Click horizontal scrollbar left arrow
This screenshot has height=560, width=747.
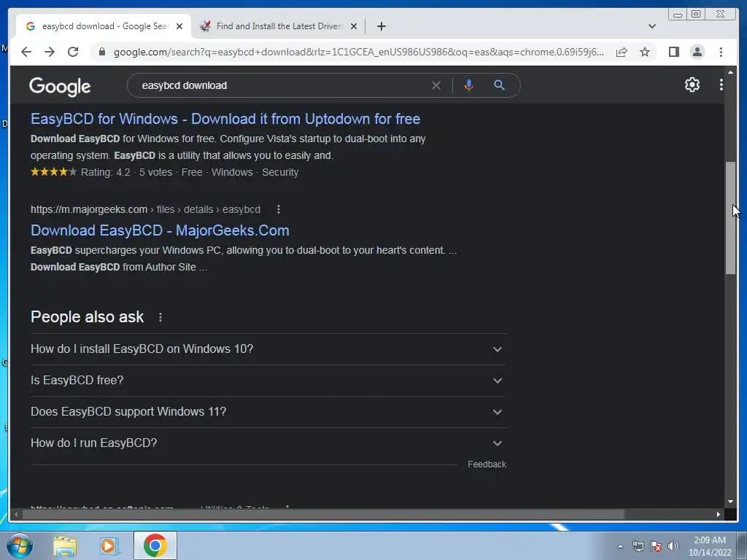[x=16, y=514]
